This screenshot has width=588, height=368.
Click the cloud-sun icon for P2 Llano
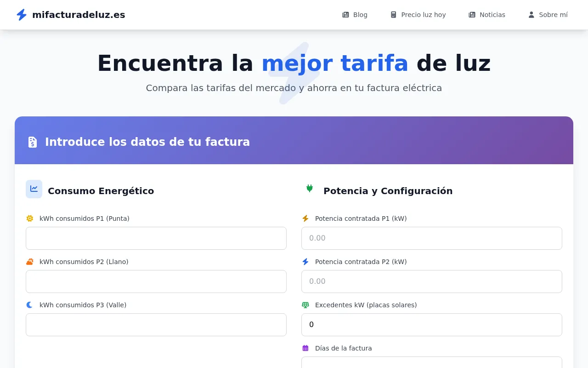(30, 262)
